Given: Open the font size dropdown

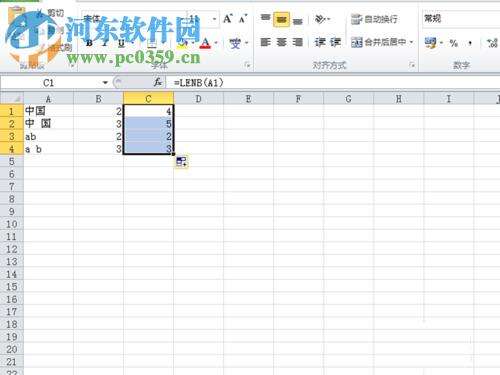Looking at the screenshot, I should coord(214,19).
